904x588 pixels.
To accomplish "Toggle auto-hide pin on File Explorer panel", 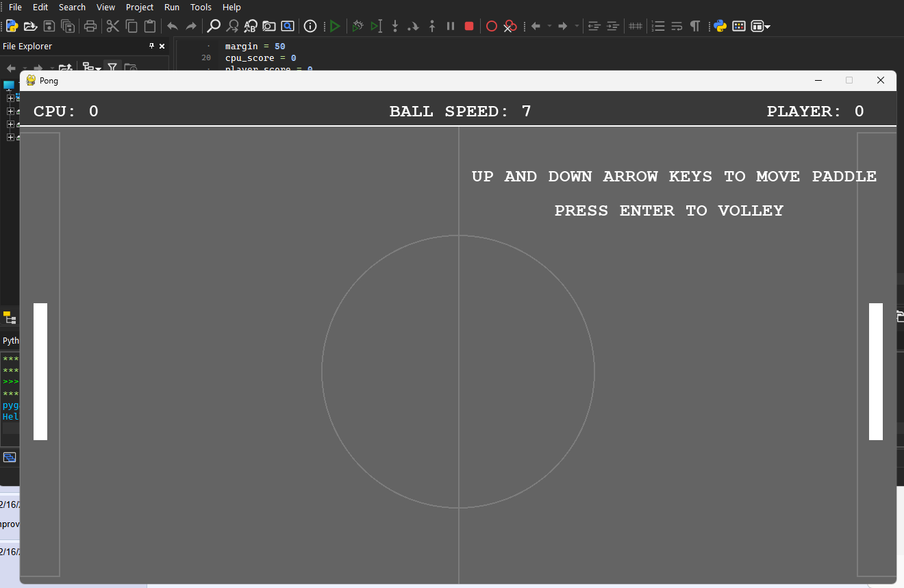I will click(x=152, y=46).
